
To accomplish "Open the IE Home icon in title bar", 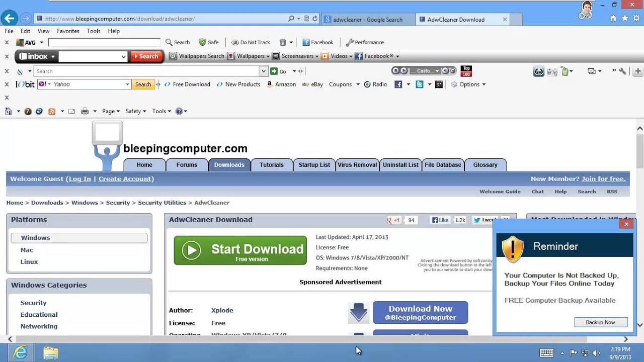I will [x=613, y=19].
